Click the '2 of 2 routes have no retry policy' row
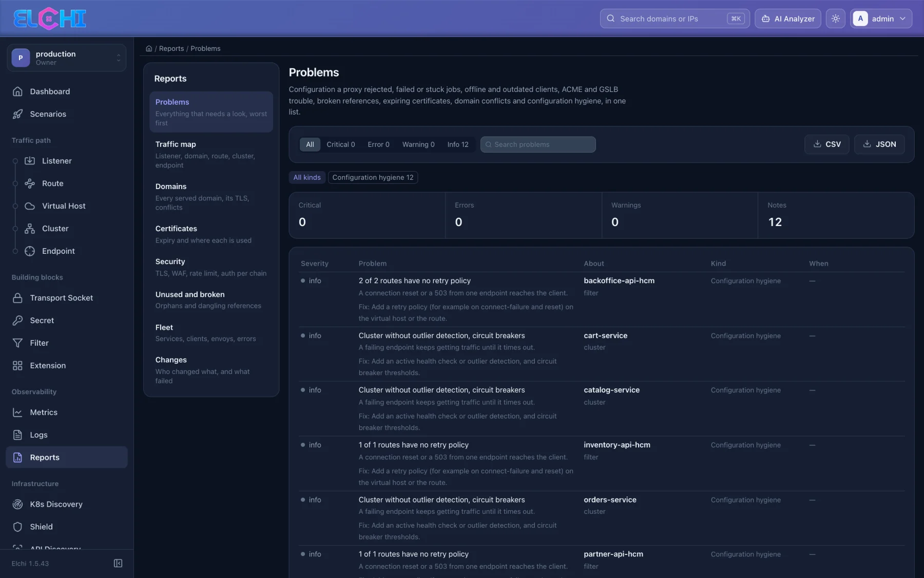 [602, 300]
